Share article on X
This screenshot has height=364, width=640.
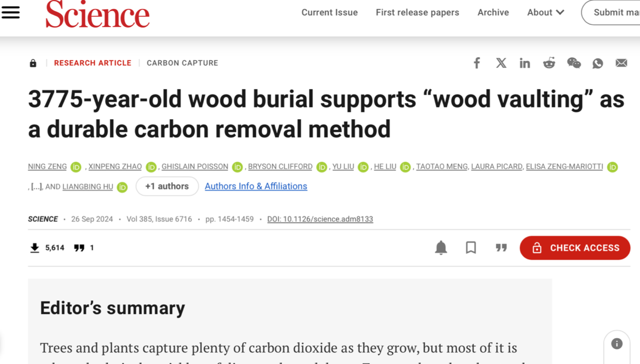(x=501, y=63)
